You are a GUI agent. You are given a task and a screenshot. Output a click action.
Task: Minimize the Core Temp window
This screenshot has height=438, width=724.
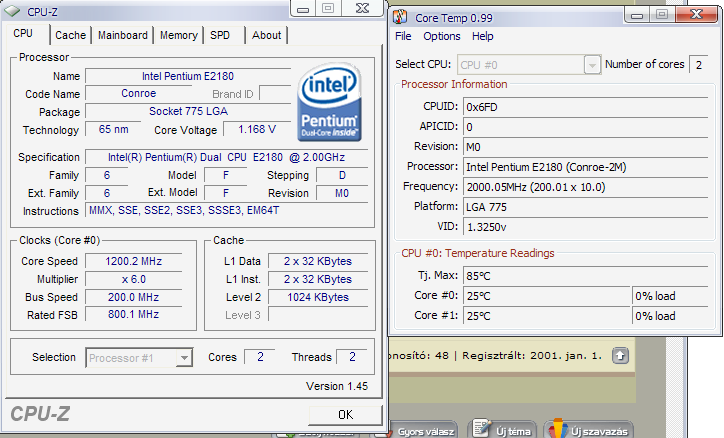click(x=637, y=15)
